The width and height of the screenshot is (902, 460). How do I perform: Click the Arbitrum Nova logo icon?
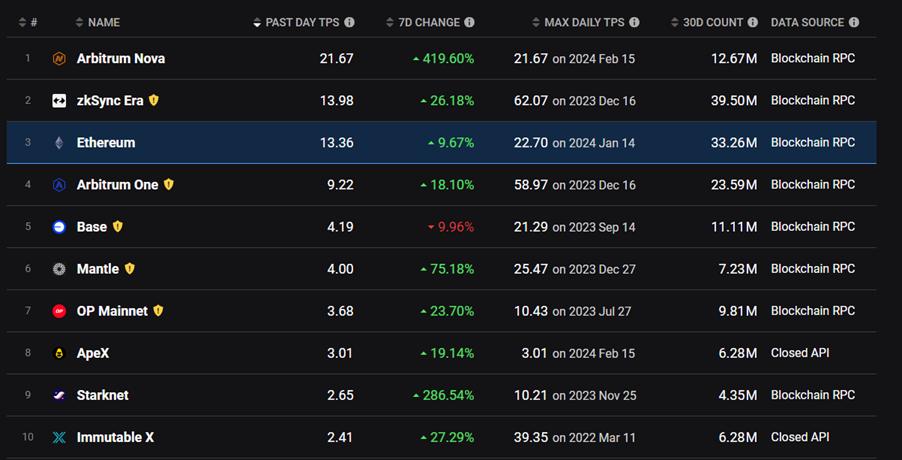[x=59, y=59]
